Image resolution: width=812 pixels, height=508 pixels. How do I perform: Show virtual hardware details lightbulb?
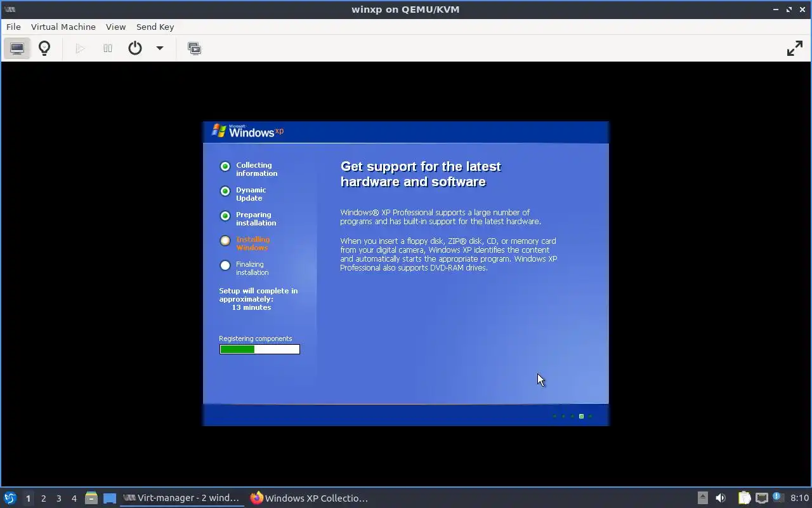44,48
